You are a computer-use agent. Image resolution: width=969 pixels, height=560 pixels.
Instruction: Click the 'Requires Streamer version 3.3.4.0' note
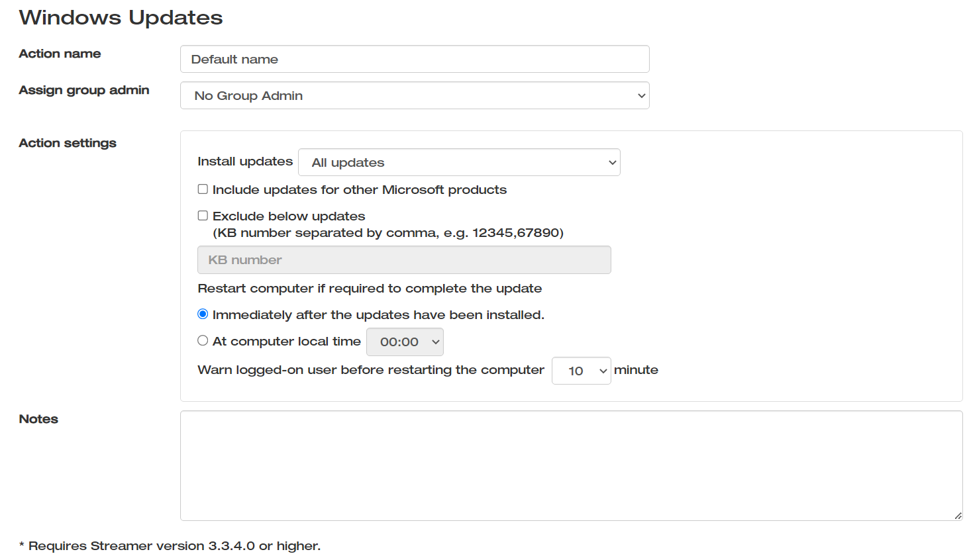(170, 545)
